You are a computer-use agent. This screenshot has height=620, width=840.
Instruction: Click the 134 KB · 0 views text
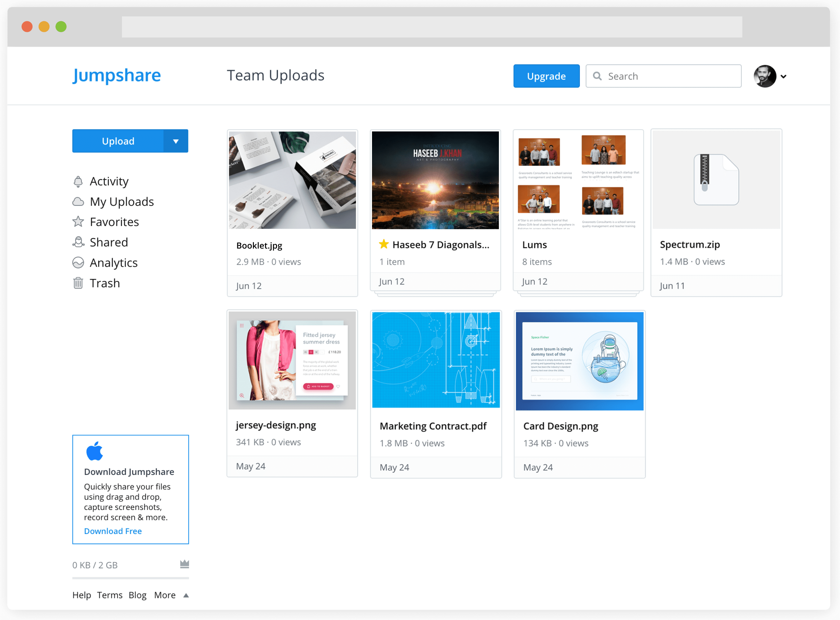pyautogui.click(x=556, y=444)
